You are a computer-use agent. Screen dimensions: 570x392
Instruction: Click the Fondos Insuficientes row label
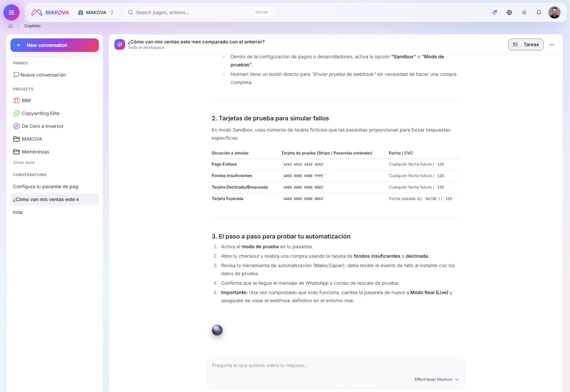[x=232, y=176]
